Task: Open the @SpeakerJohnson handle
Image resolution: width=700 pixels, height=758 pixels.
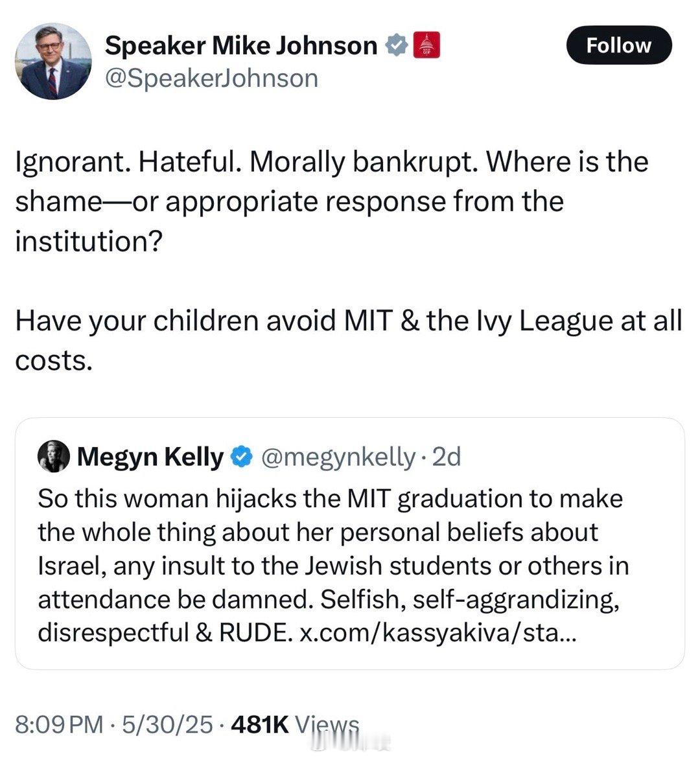Action: (x=212, y=78)
